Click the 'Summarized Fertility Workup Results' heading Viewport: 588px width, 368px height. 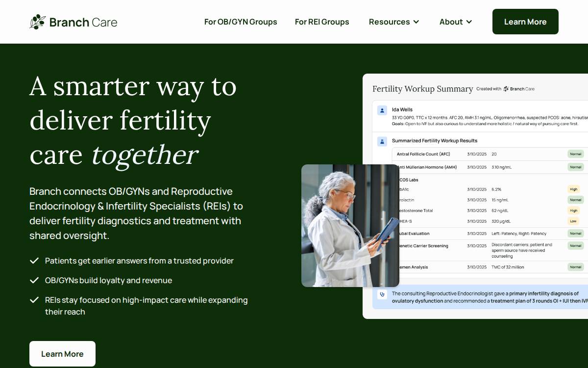tap(435, 141)
